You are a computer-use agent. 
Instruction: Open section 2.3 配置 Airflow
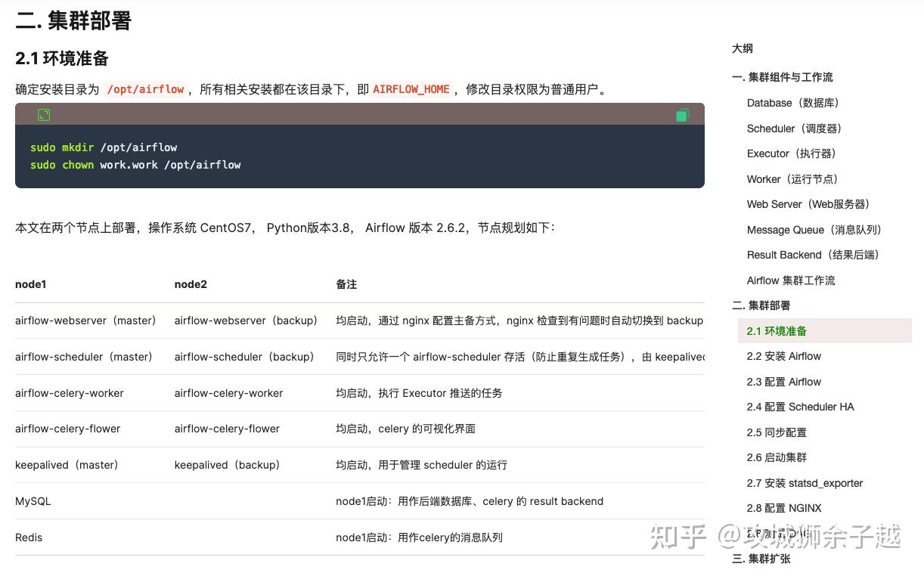pos(784,382)
